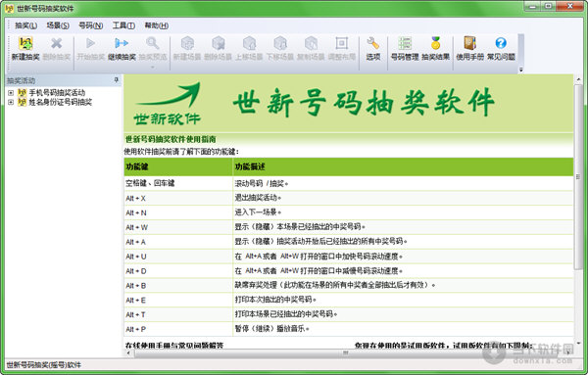Click the 世新号码抽奖软件使用指南 heading
This screenshot has width=588, height=375.
coord(171,139)
